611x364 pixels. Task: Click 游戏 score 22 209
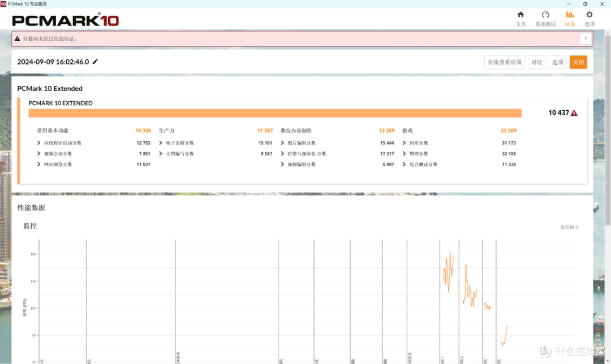pyautogui.click(x=509, y=131)
